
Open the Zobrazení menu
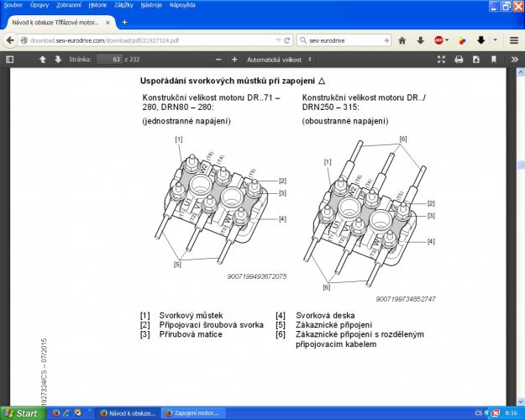pyautogui.click(x=69, y=5)
